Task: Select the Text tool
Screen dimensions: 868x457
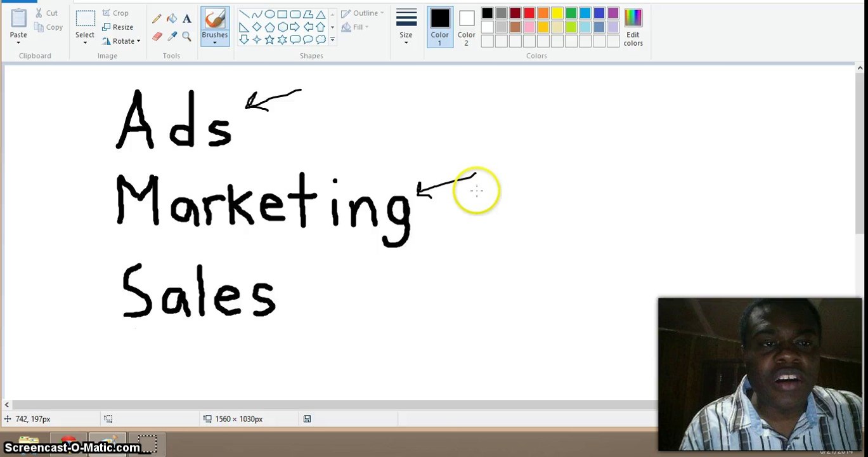Action: point(187,19)
